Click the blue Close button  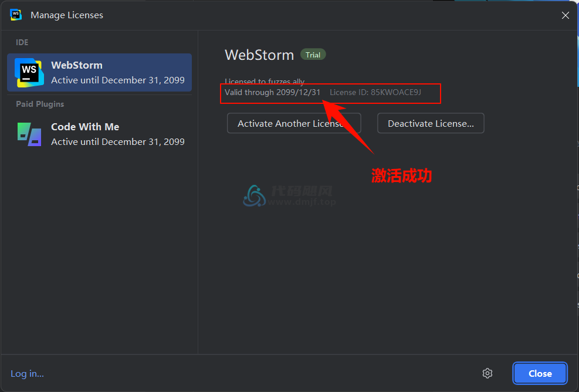[x=540, y=373]
